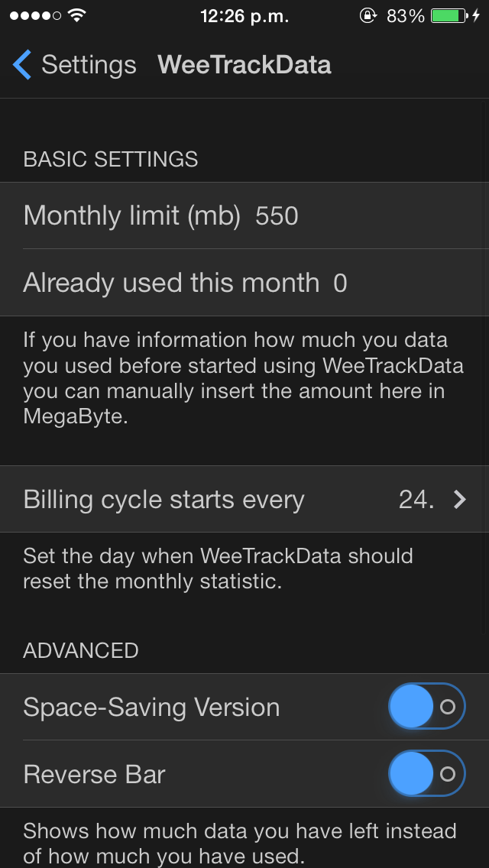Tap the charging bolt icon
Image resolution: width=489 pixels, height=868 pixels.
pos(477,15)
